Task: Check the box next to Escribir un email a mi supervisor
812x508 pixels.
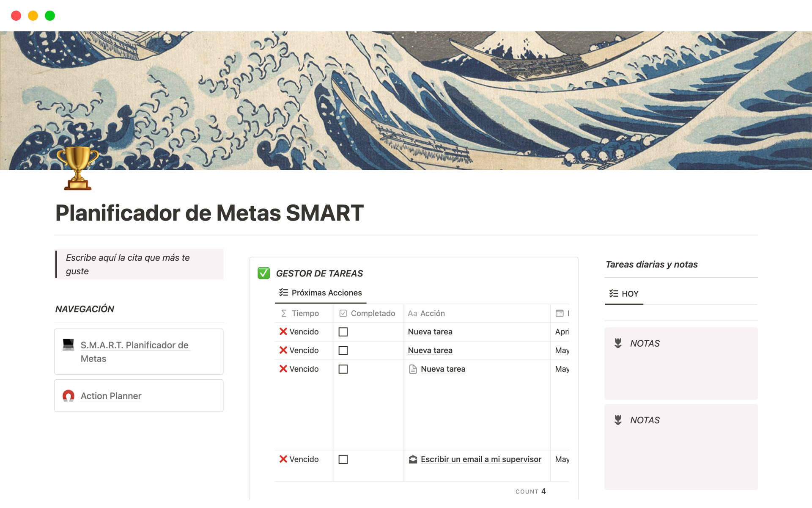Action: 343,459
